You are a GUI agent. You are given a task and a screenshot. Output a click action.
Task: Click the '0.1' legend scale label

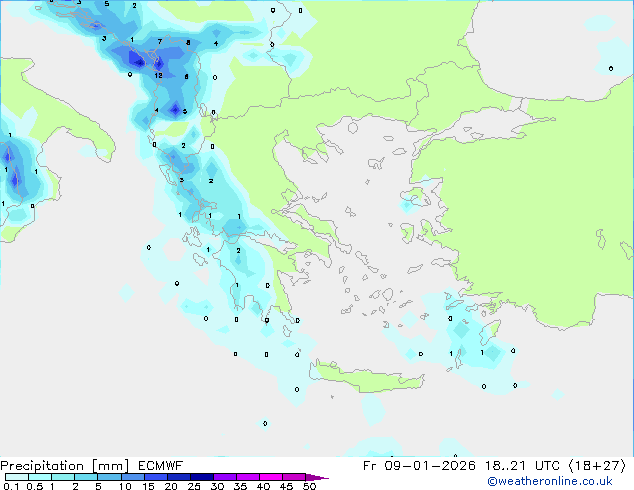click(x=11, y=486)
